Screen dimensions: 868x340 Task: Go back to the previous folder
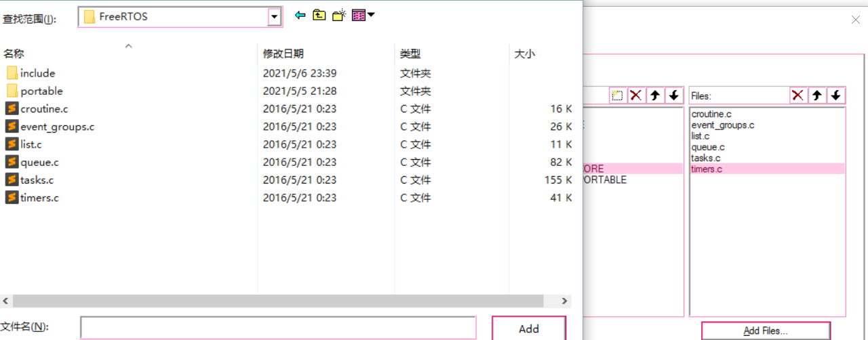pos(300,15)
